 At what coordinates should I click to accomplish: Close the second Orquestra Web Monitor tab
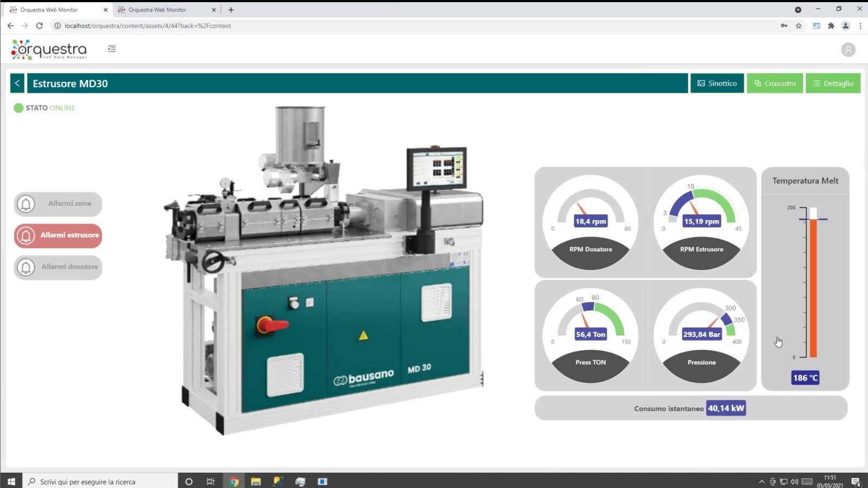pyautogui.click(x=213, y=10)
